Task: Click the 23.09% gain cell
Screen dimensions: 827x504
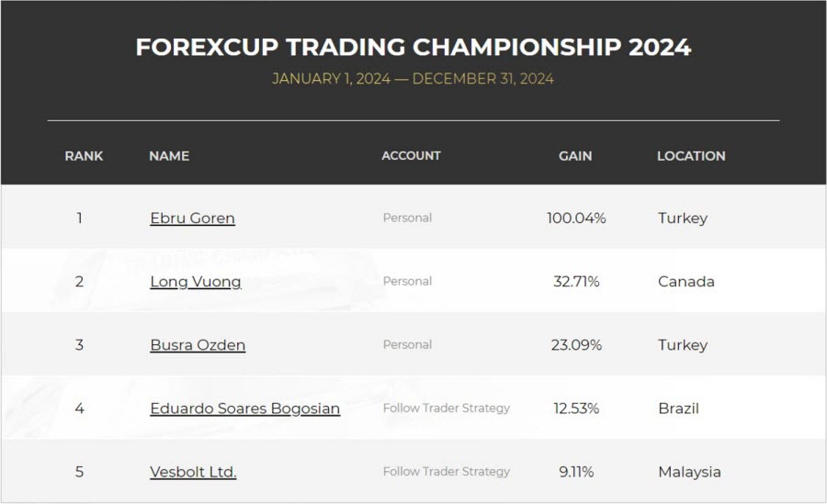Action: pos(576,345)
